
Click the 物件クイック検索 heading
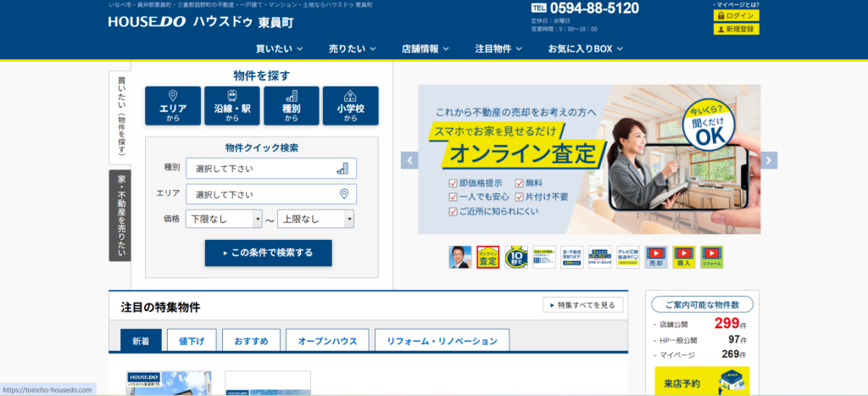click(262, 148)
